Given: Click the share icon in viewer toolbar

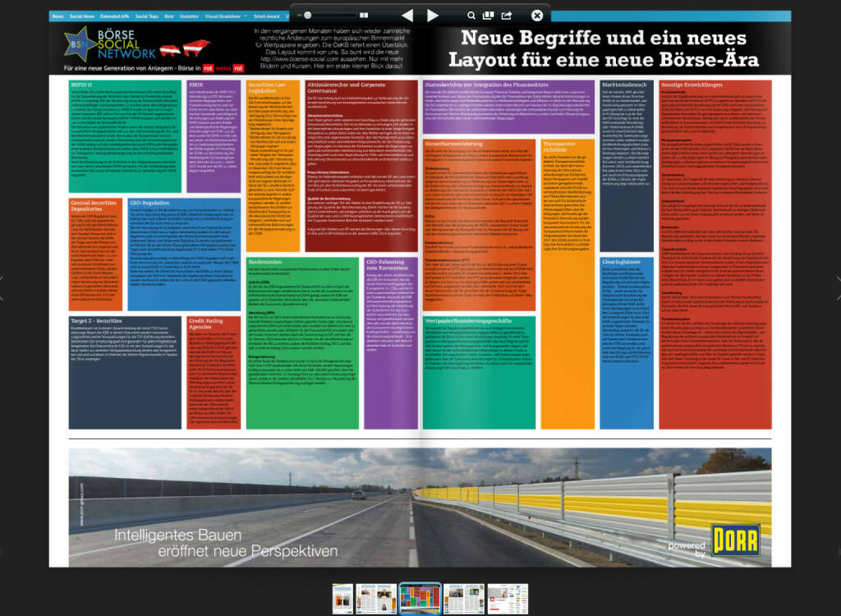Looking at the screenshot, I should click(x=507, y=16).
